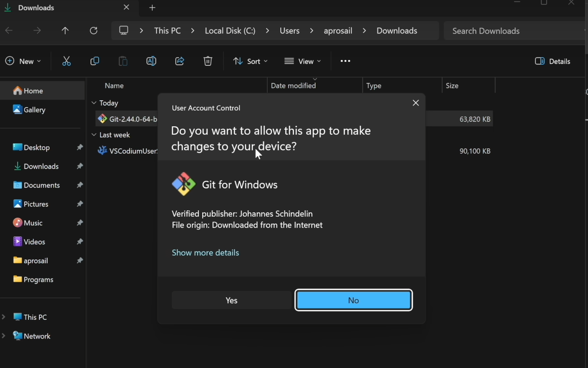Click the Back navigation arrow

click(x=9, y=31)
